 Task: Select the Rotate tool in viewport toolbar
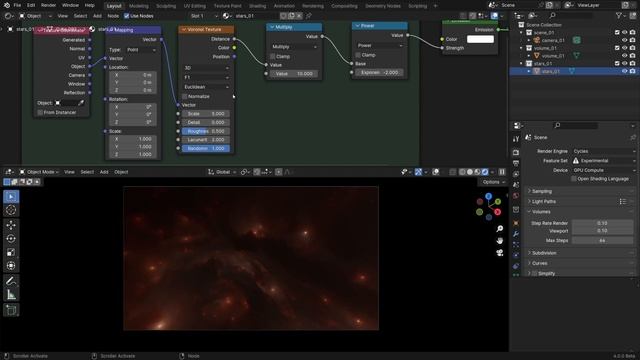[11, 239]
